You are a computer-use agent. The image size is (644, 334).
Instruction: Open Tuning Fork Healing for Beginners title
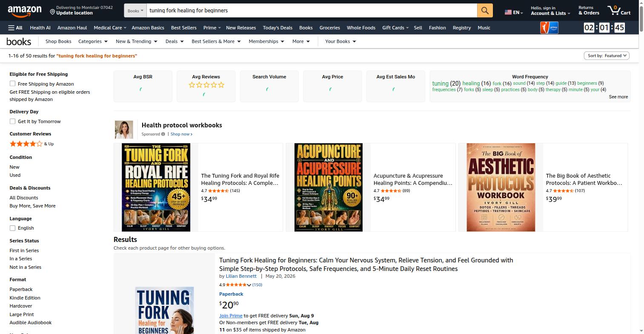(x=366, y=265)
